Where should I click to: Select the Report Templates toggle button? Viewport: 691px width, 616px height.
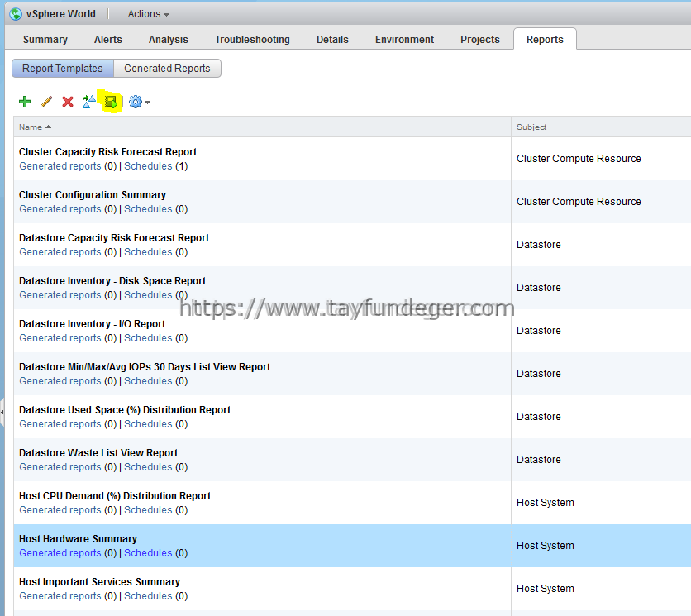(63, 69)
